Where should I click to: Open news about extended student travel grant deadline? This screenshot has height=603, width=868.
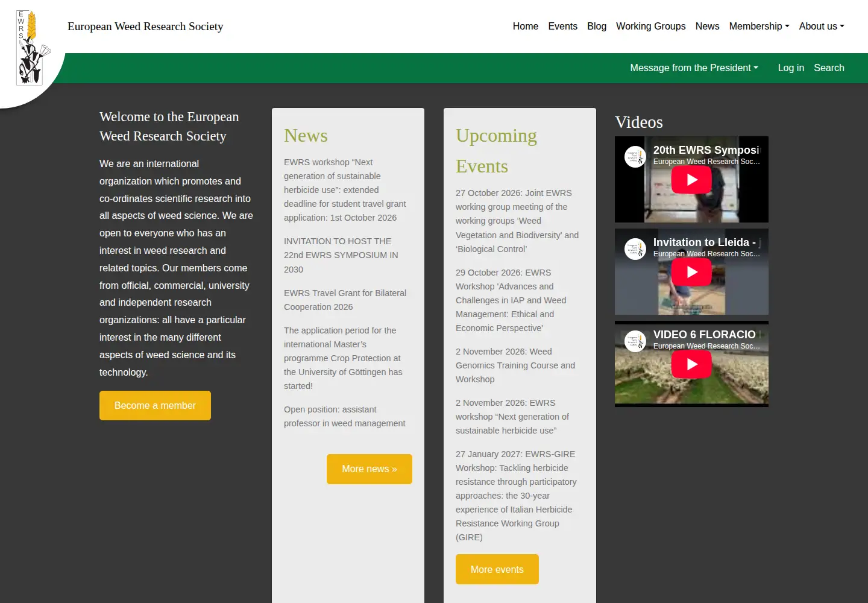point(345,190)
